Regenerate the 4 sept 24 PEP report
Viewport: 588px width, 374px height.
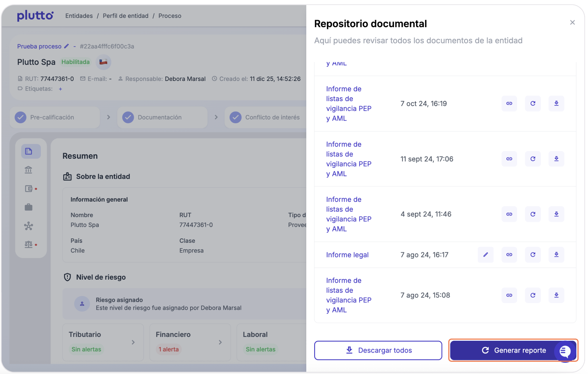(x=532, y=214)
